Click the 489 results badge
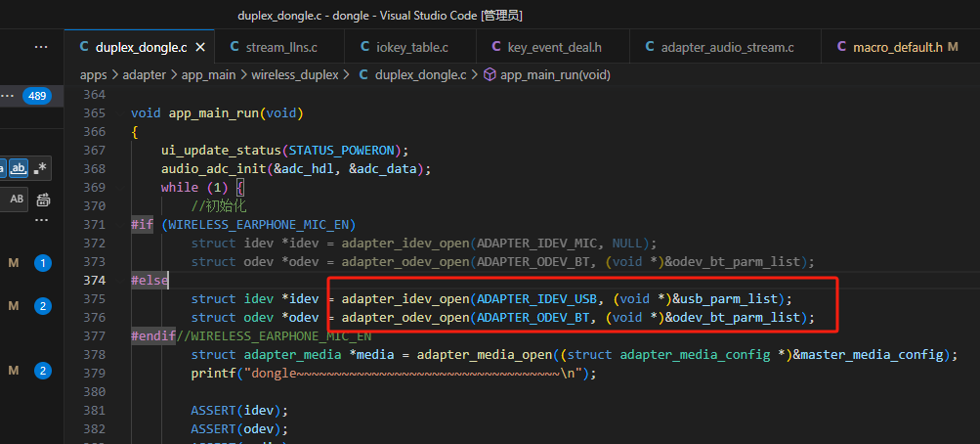The height and width of the screenshot is (444, 980). (36, 96)
